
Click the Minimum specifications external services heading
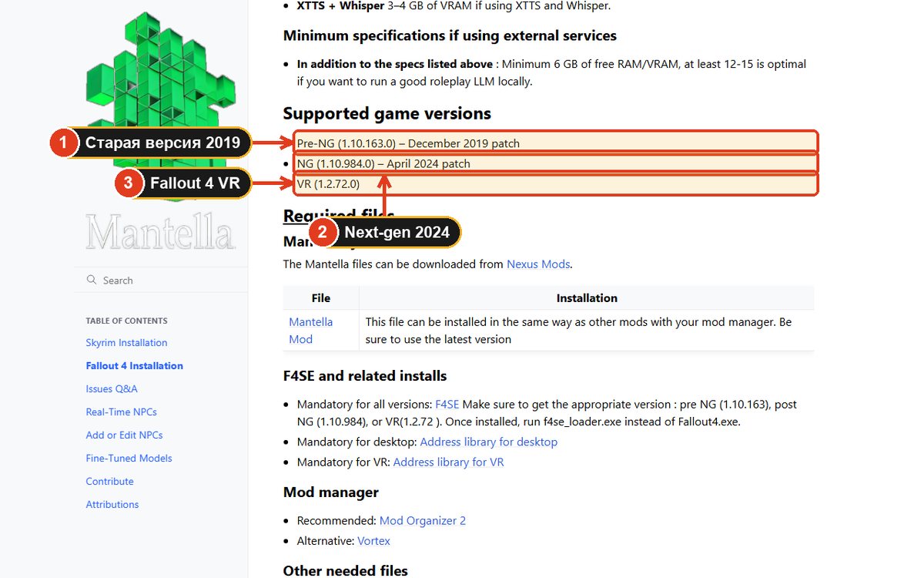coord(450,35)
